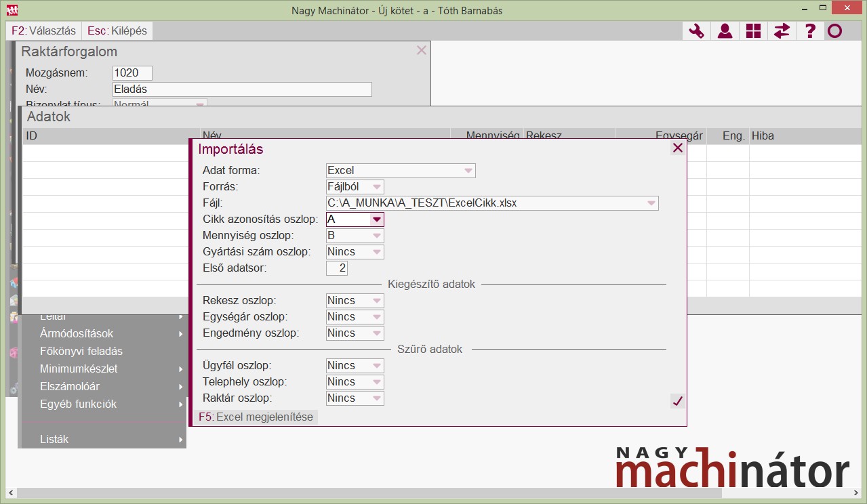
Task: Open help via question mark icon
Action: point(809,31)
